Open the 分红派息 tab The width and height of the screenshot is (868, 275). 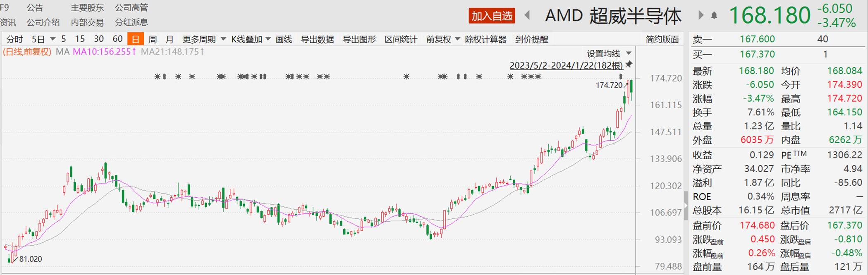click(x=131, y=22)
